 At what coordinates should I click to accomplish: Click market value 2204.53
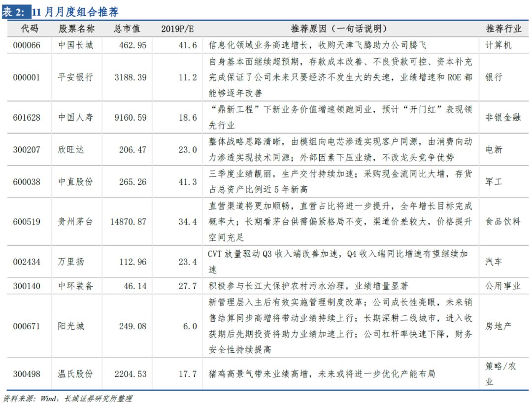(x=130, y=374)
